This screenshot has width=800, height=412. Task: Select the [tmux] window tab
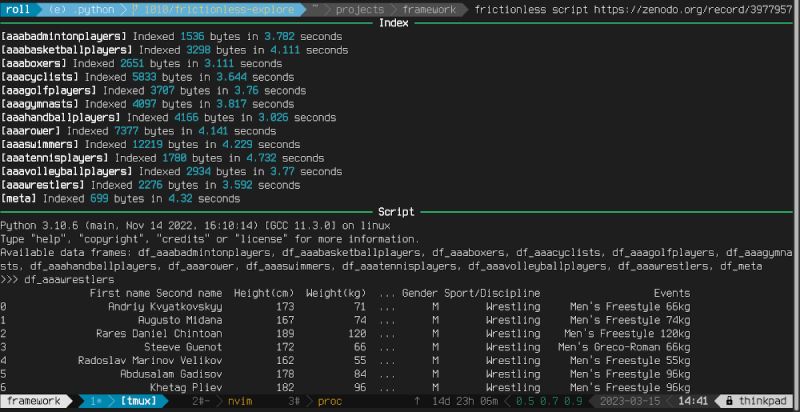coord(138,401)
